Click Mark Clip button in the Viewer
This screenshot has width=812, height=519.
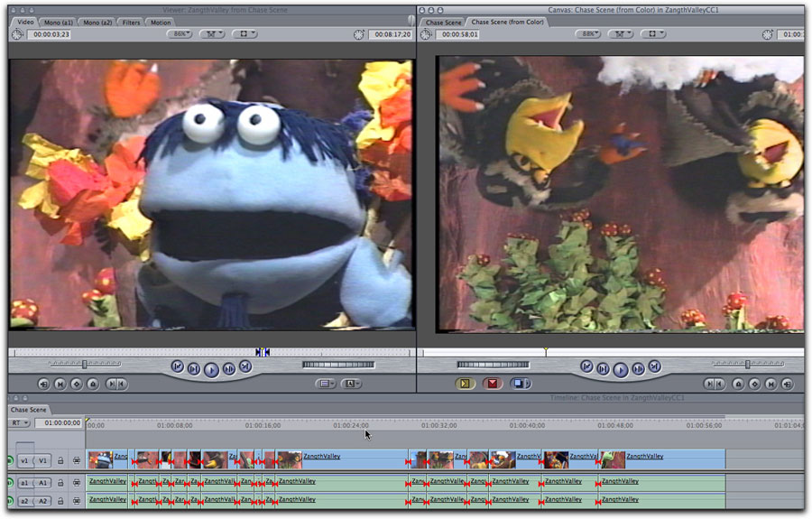coord(60,384)
